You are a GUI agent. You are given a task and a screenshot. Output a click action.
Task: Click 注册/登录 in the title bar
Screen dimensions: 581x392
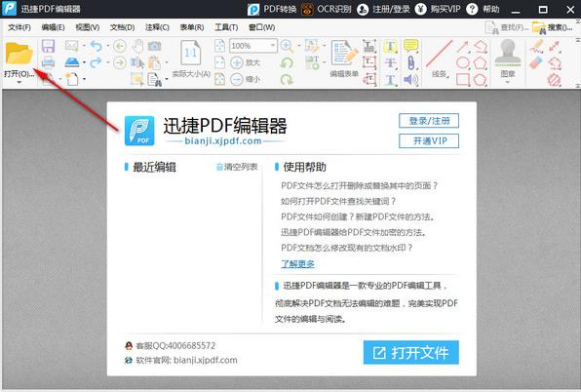coord(383,9)
